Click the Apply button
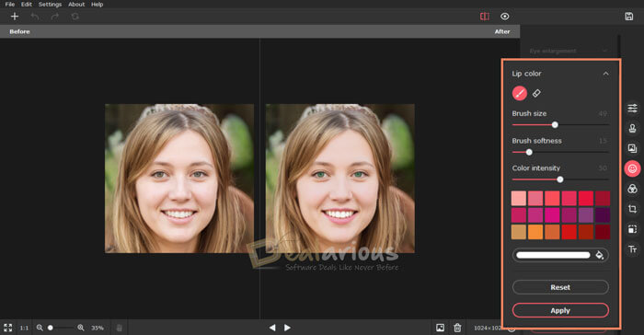This screenshot has width=644, height=335. point(560,310)
